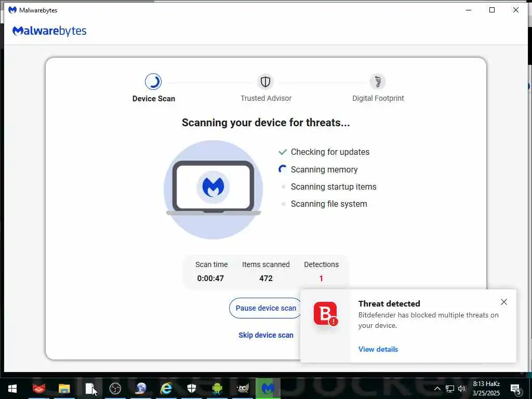Open GIMP from taskbar
Viewport: 532px width, 399px height.
[x=243, y=389]
